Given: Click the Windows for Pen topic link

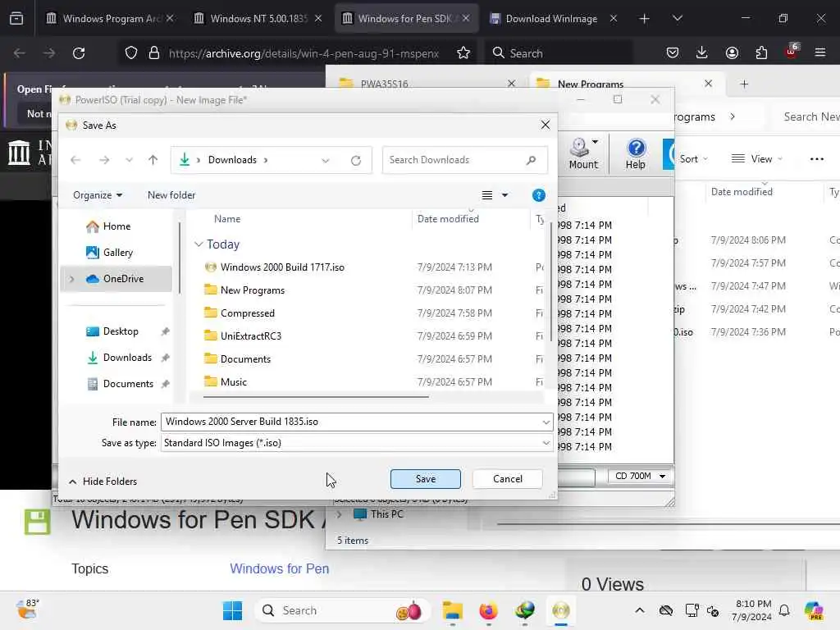Looking at the screenshot, I should click(279, 569).
